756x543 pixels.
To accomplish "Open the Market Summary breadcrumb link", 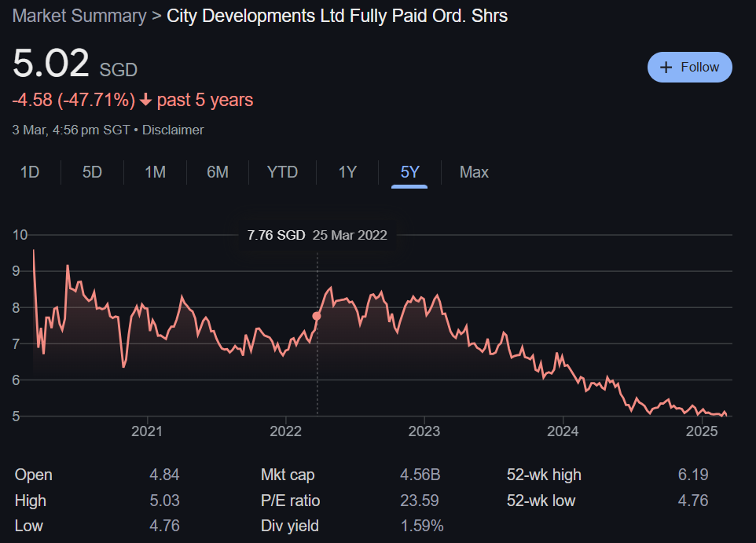I will point(79,16).
